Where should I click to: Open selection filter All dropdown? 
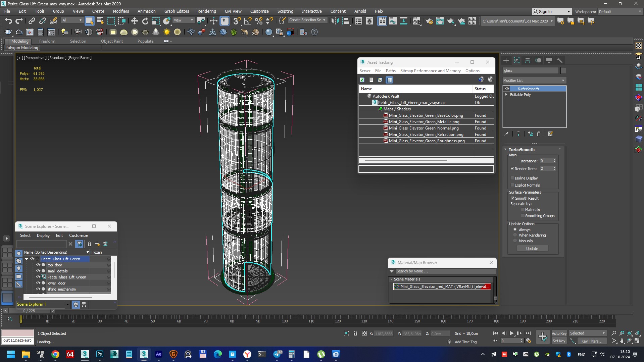[72, 20]
